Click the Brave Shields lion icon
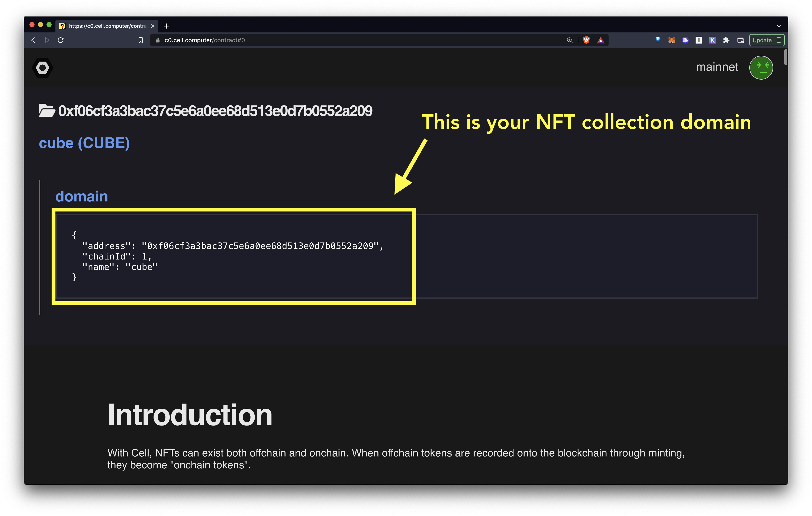 [x=586, y=40]
